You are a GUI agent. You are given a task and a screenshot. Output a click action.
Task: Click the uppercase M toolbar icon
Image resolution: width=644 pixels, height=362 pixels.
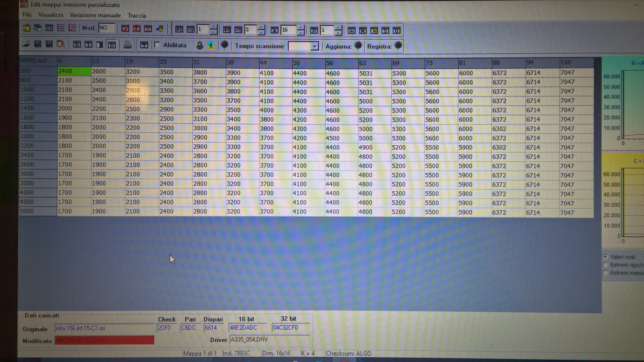[x=363, y=31]
